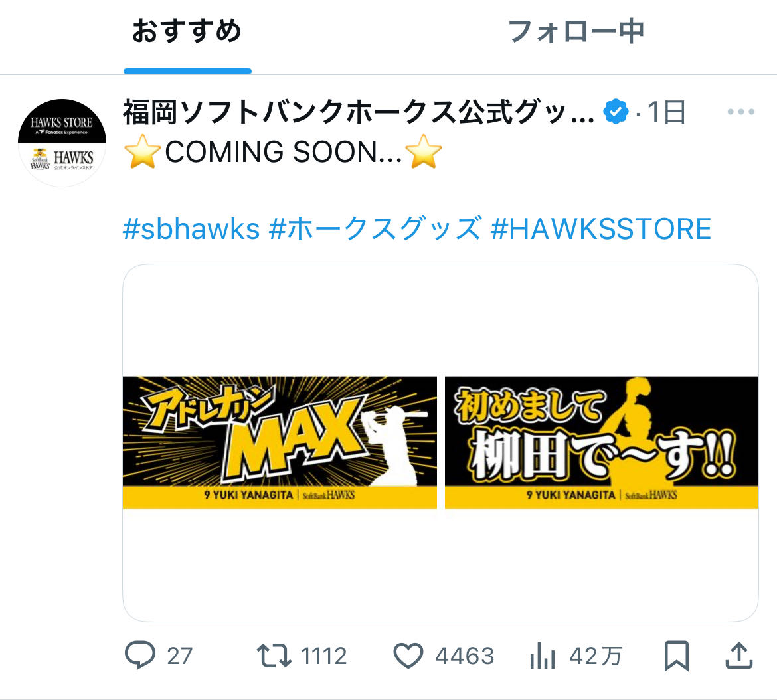
Task: Switch to the フォロー中 tab
Action: pos(576,31)
